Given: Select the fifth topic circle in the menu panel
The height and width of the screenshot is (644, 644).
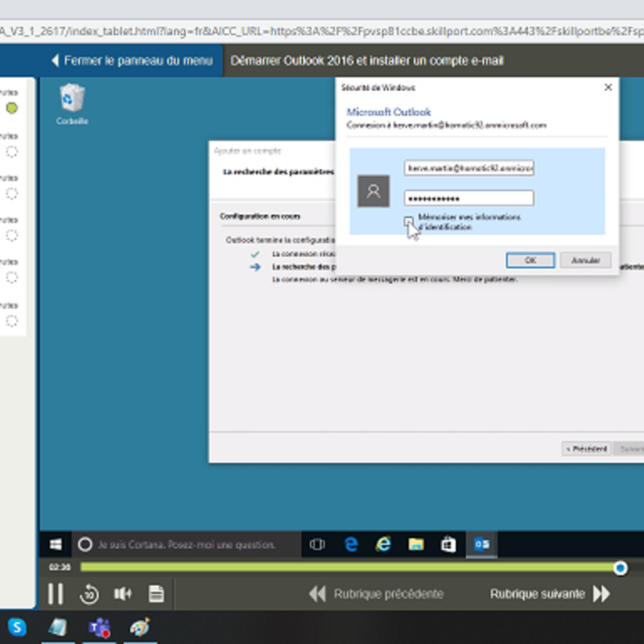Looking at the screenshot, I should pos(12,277).
